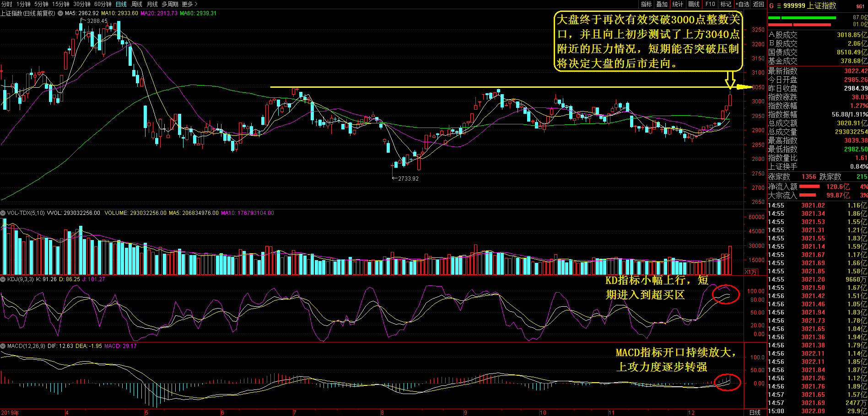Click the G icon beside stock code 999999
This screenshot has height=416, width=868.
771,6
